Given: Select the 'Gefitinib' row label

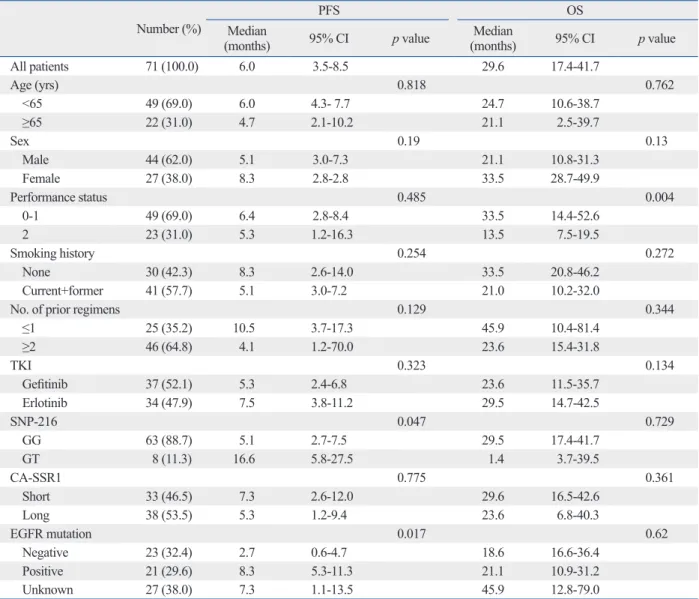Looking at the screenshot, I should (45, 384).
